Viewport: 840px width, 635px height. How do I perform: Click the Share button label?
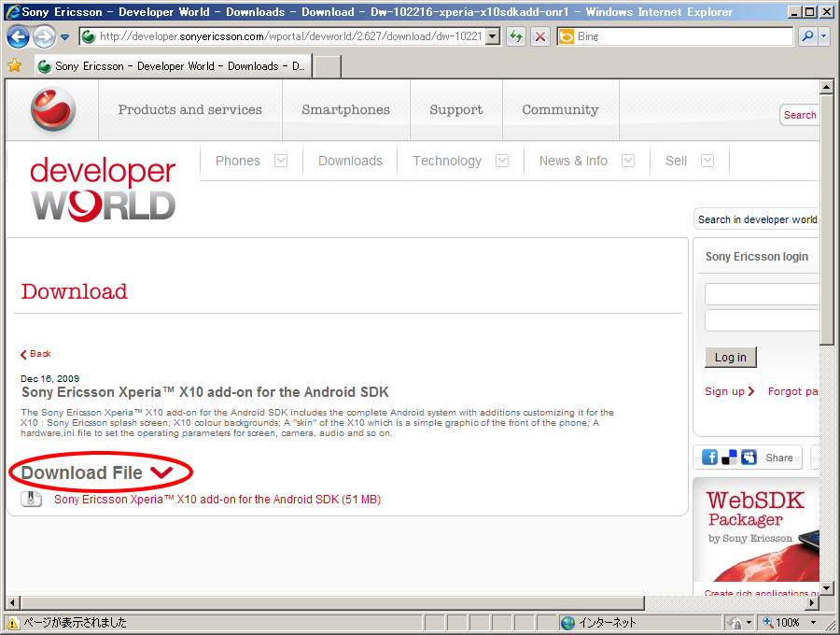[x=779, y=458]
